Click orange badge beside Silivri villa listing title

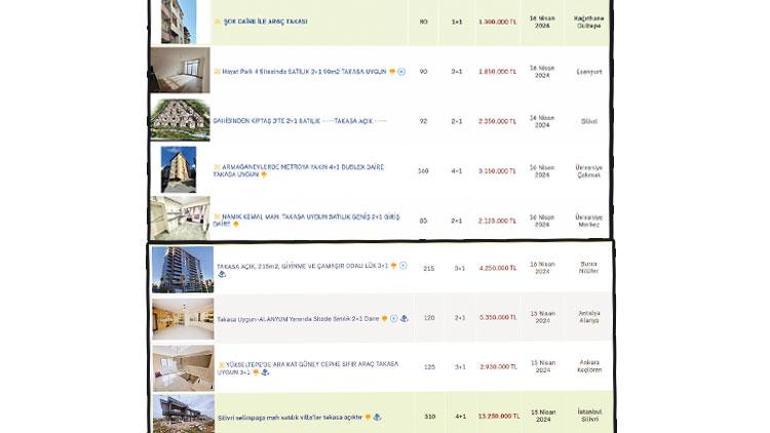[368, 417]
